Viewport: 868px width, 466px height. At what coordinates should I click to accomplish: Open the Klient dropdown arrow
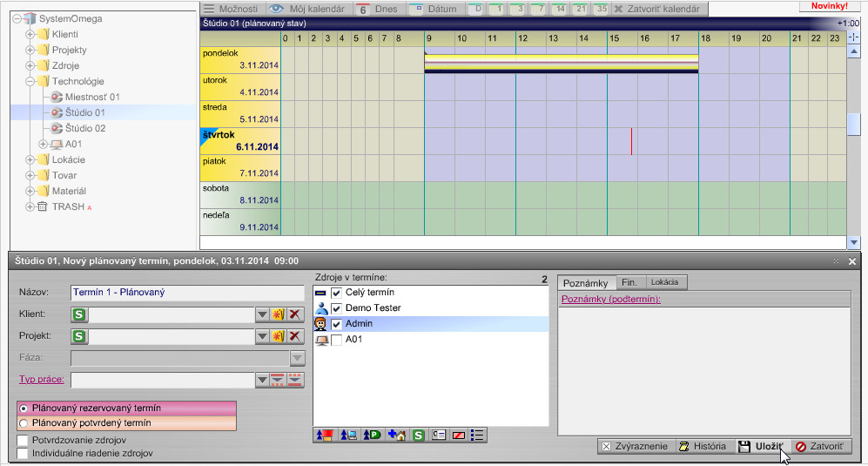point(262,314)
